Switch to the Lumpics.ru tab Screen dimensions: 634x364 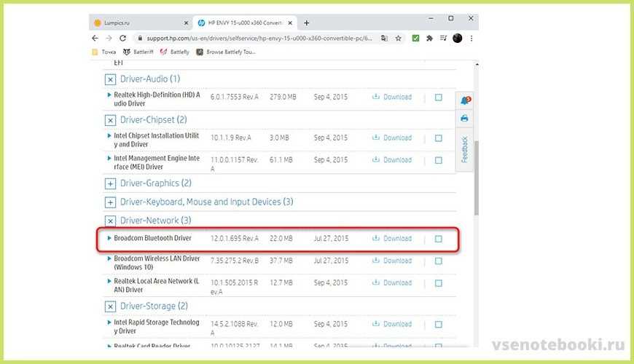point(124,23)
